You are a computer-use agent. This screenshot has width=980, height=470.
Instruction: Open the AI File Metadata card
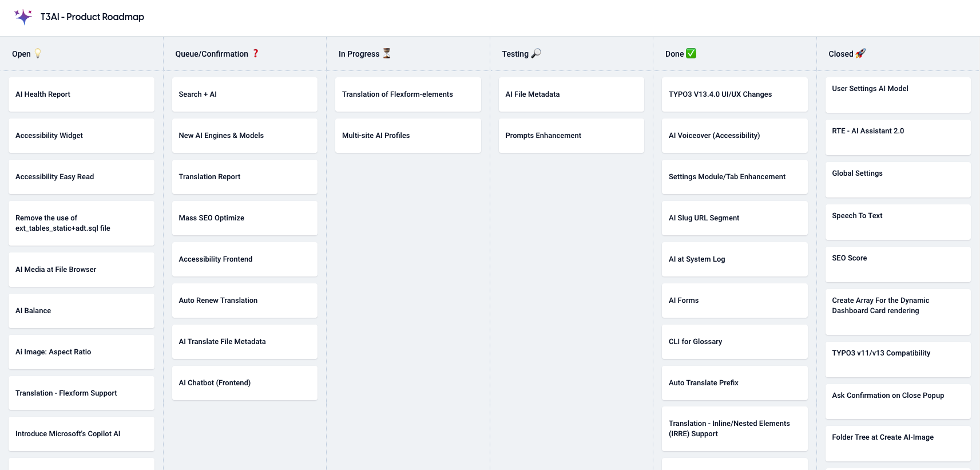572,94
